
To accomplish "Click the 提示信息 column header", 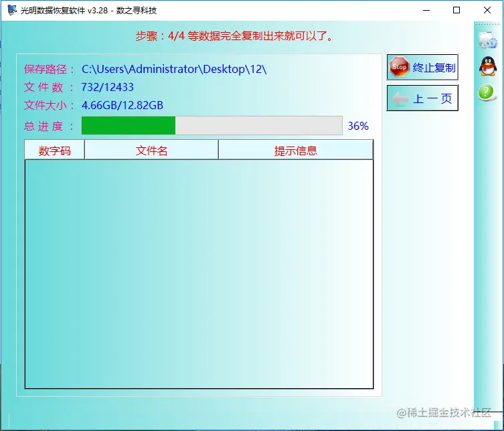I will point(296,150).
